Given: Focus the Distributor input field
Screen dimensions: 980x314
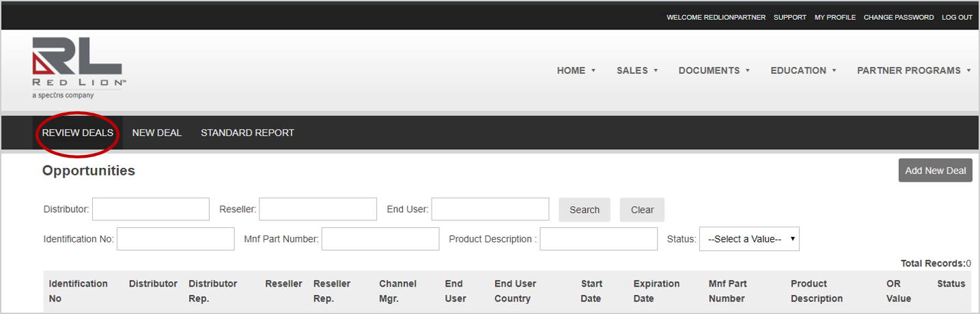Looking at the screenshot, I should pos(151,210).
